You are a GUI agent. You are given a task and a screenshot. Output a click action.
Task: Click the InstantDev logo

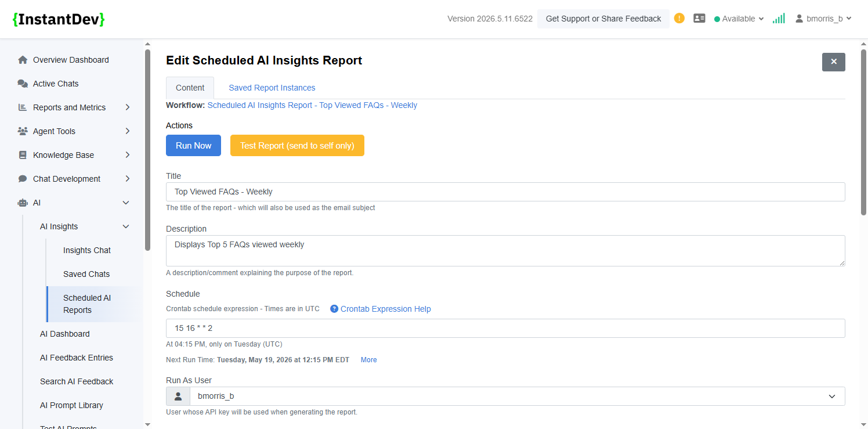[x=59, y=19]
